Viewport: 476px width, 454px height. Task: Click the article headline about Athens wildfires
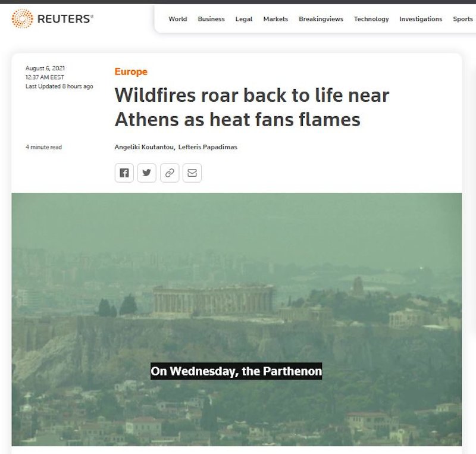[252, 107]
